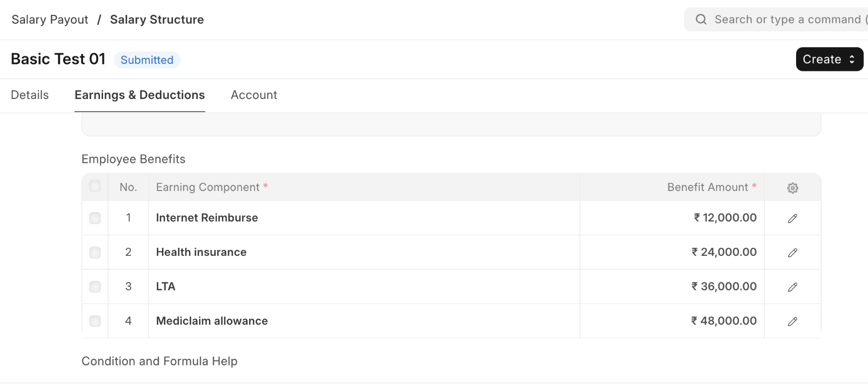Screen dimensions: 868x386
Task: Toggle the select-all checkbox in table header
Action: [x=95, y=186]
